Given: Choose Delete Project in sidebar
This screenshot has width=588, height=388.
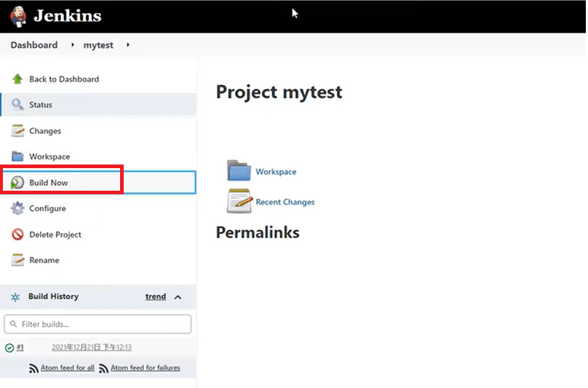Looking at the screenshot, I should coord(55,234).
